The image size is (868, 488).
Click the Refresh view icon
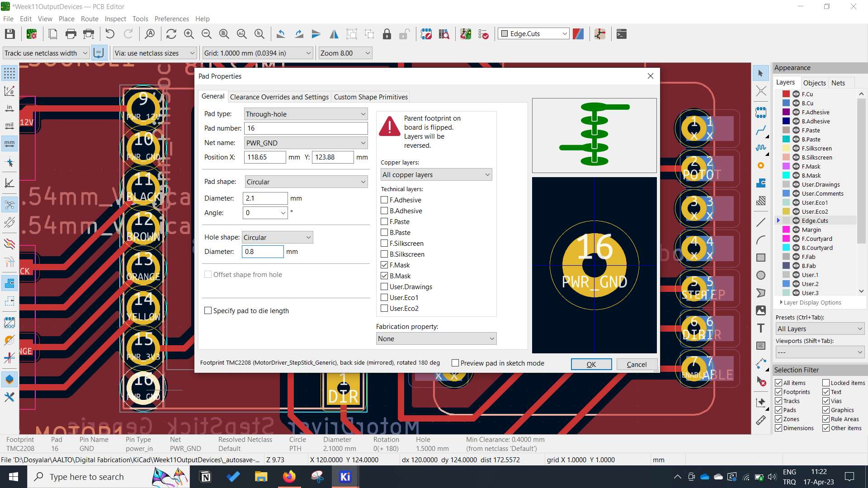point(171,34)
